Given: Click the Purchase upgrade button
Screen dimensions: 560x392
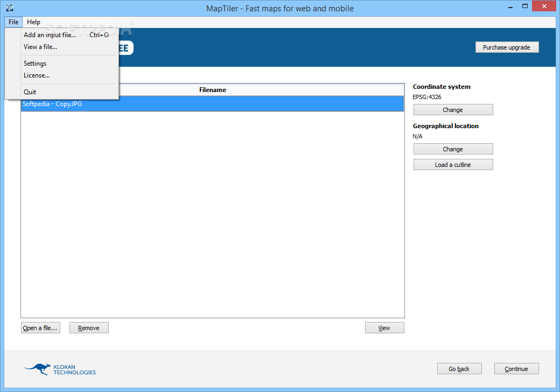Looking at the screenshot, I should (x=507, y=47).
